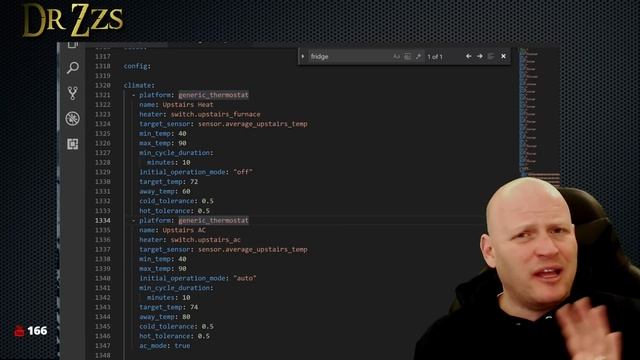The width and height of the screenshot is (640, 360).
Task: Click min_temp value 40 on line 1325
Action: (x=182, y=133)
